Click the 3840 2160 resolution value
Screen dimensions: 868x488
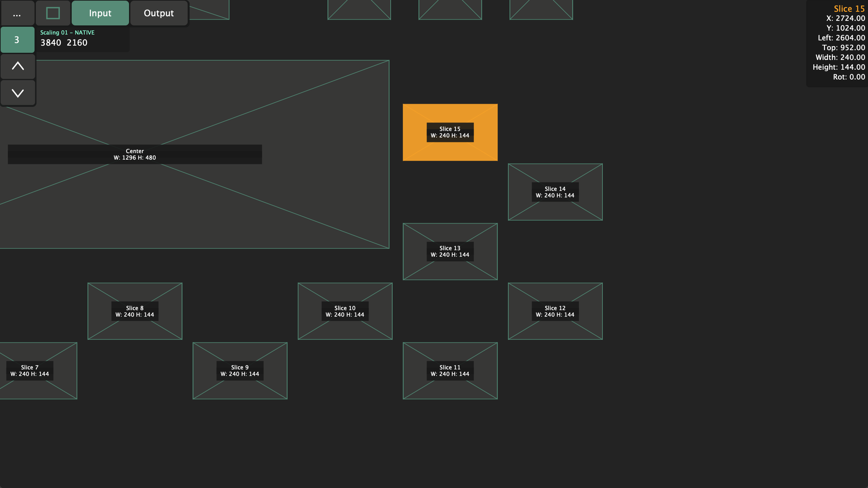tap(64, 43)
